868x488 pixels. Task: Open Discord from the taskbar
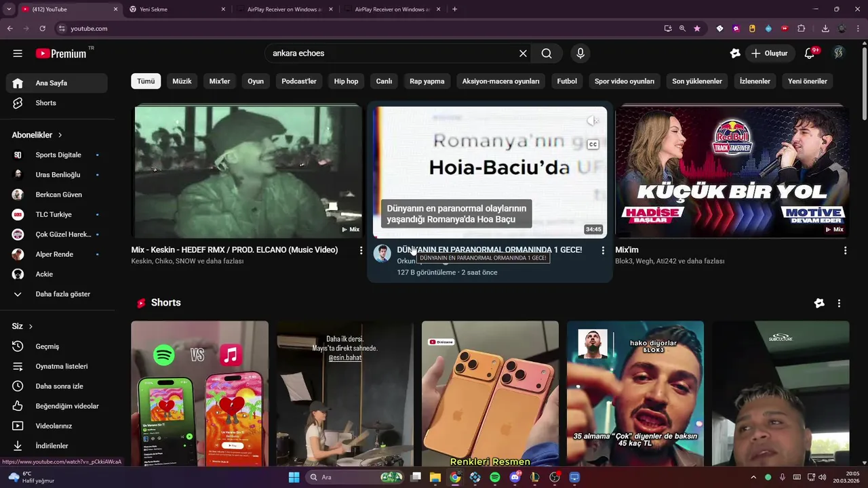click(515, 477)
